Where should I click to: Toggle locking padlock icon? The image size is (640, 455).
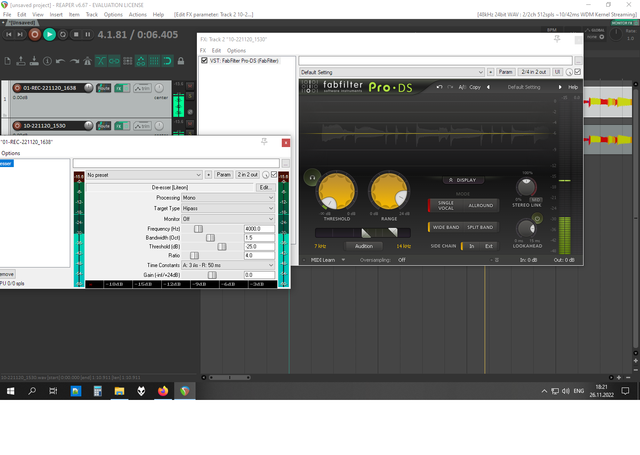coord(181,61)
